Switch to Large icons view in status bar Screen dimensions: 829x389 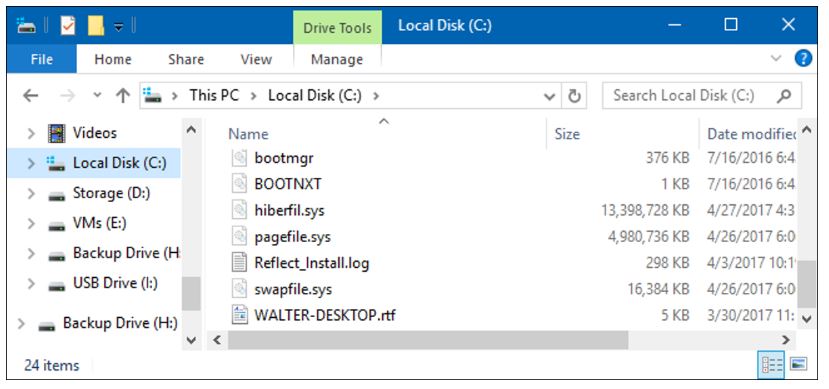pos(798,364)
